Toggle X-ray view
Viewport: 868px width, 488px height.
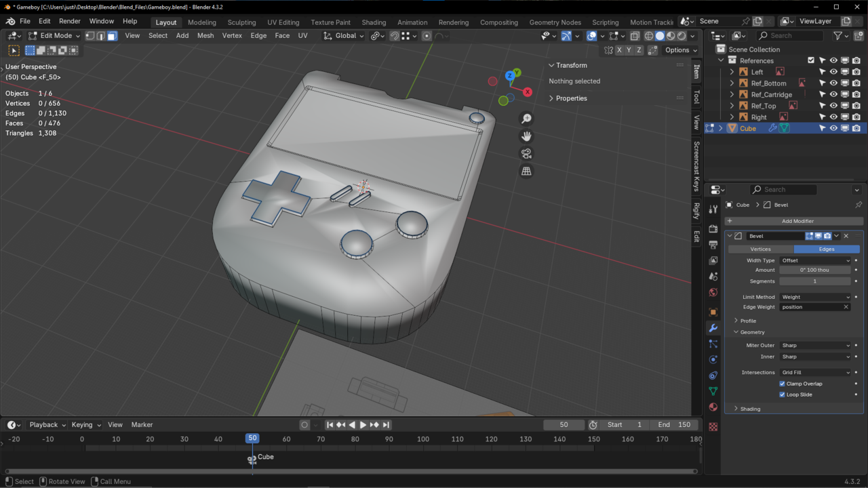click(635, 36)
